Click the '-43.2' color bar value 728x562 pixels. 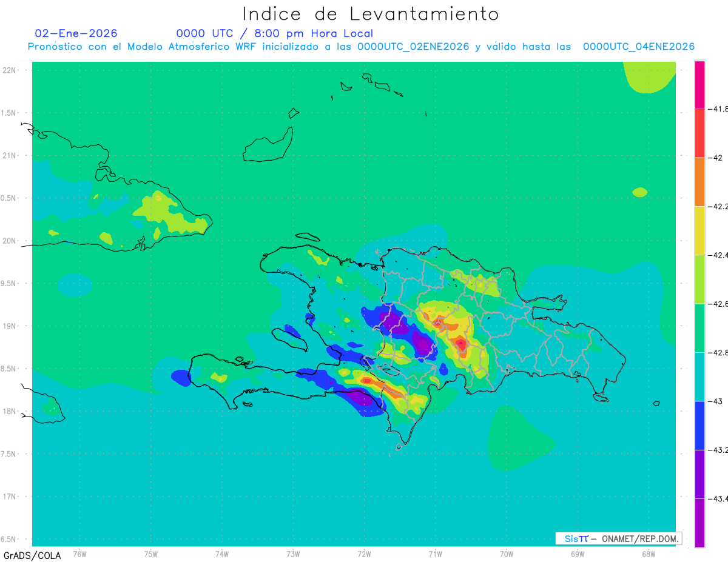point(717,450)
